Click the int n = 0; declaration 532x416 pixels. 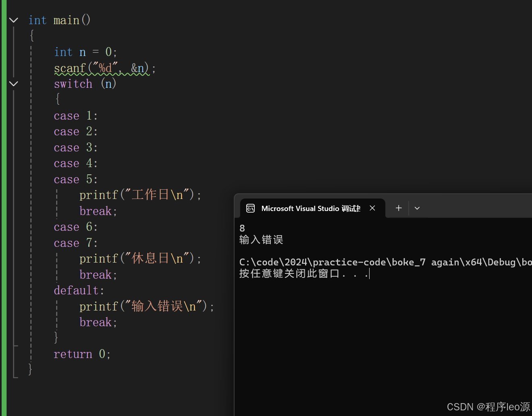point(85,52)
